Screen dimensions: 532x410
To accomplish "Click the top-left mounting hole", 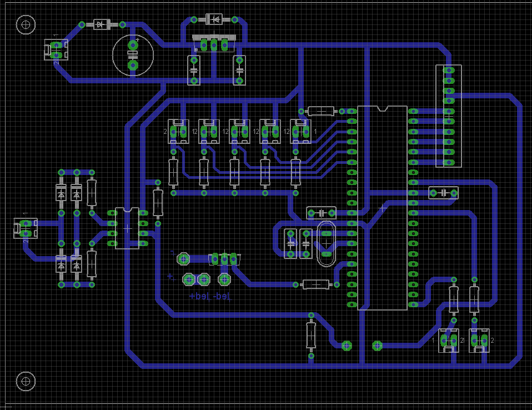I will [x=26, y=24].
